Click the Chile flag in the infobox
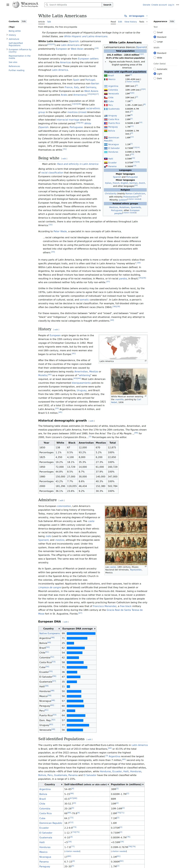This screenshot has height=868, width=186. point(106,97)
